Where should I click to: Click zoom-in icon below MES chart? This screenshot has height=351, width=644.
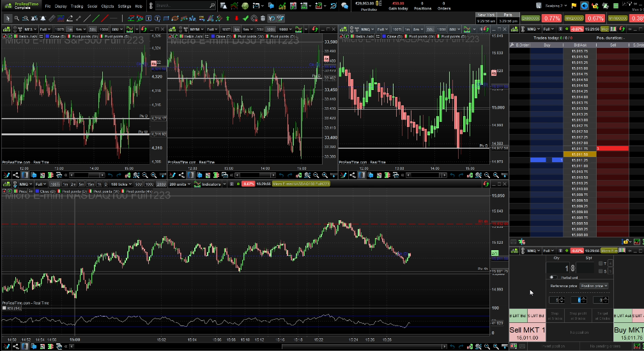tap(153, 175)
